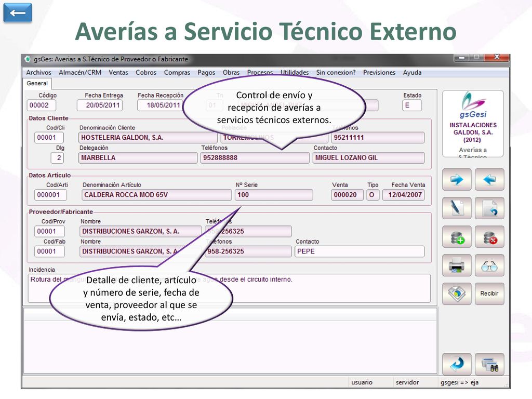Click the Contacto field MIGUEL LOZANO GIL
The width and height of the screenshot is (532, 399).
coord(368,158)
